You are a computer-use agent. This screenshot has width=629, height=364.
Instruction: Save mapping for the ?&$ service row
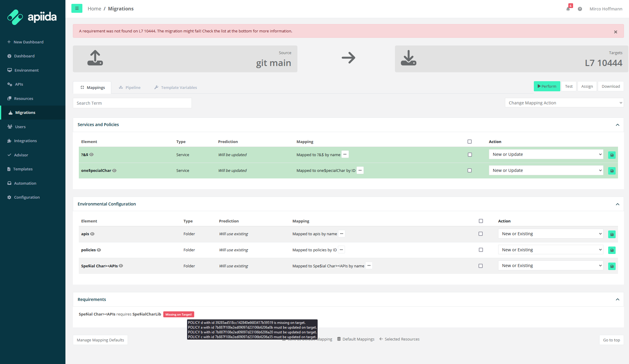point(612,155)
